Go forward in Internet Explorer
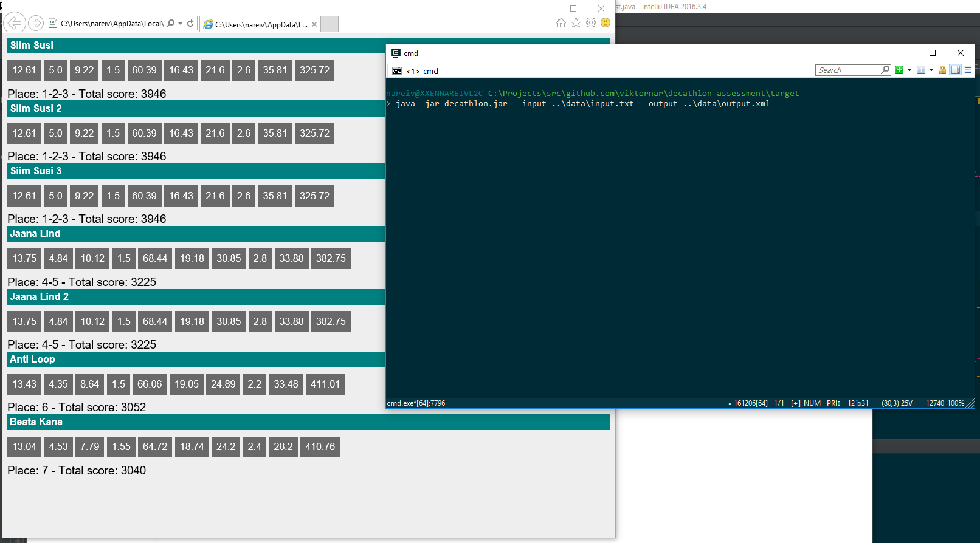The height and width of the screenshot is (543, 980). pyautogui.click(x=36, y=23)
